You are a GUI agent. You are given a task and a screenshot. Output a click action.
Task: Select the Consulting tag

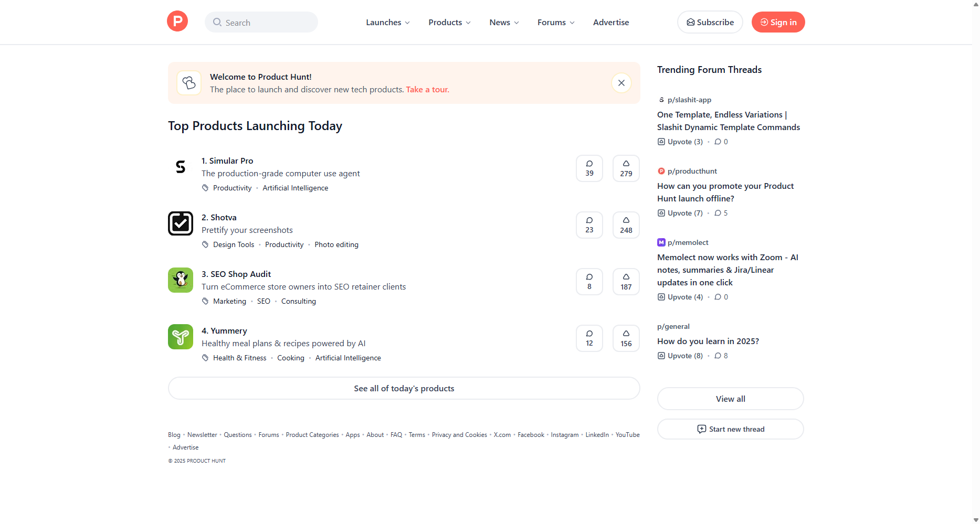click(298, 301)
